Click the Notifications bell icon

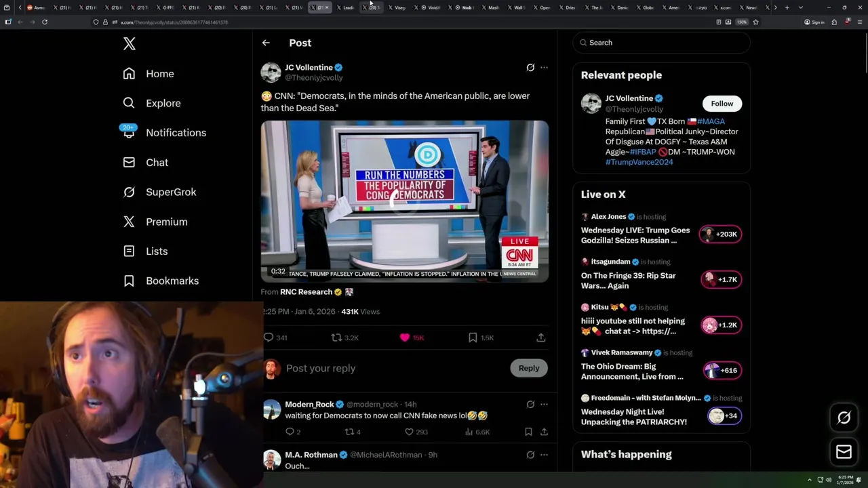coord(129,133)
